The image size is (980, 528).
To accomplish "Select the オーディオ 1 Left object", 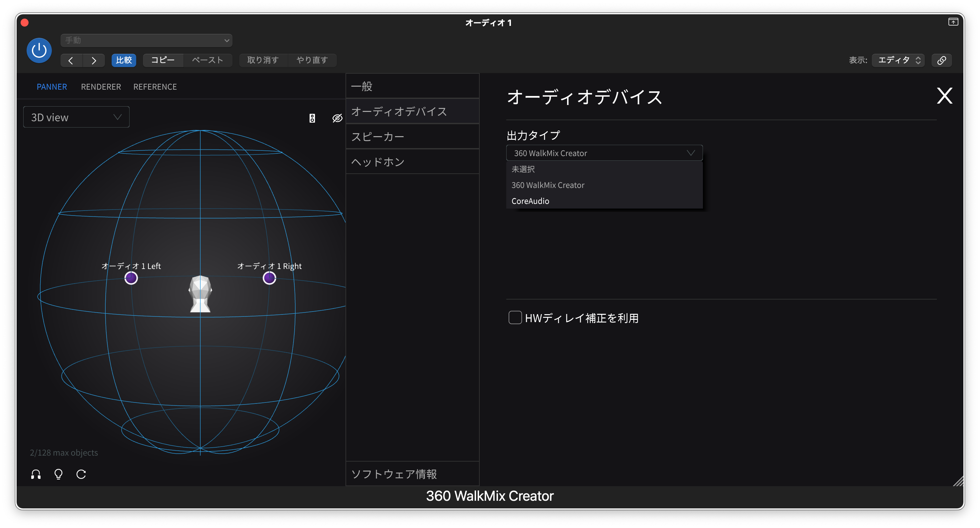I will (x=131, y=278).
